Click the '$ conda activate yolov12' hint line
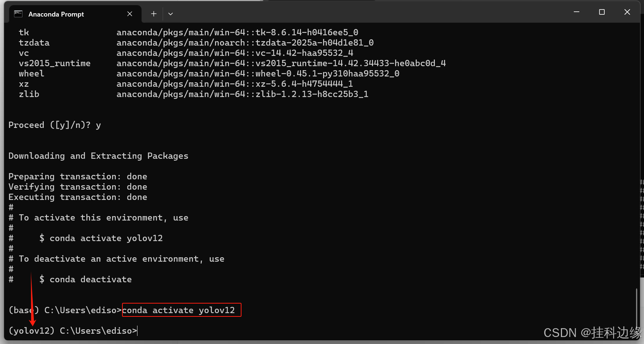Viewport: 644px width, 344px height. 101,238
